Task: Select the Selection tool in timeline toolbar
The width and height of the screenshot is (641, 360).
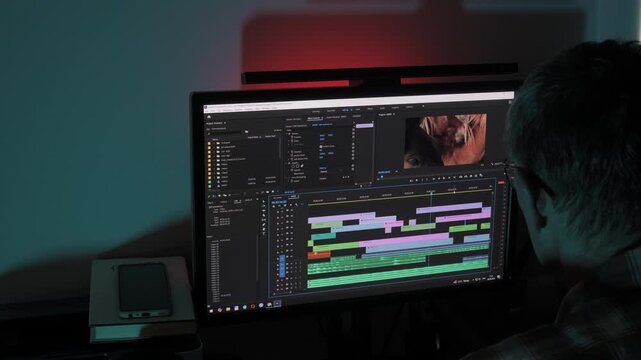Action: point(263,201)
